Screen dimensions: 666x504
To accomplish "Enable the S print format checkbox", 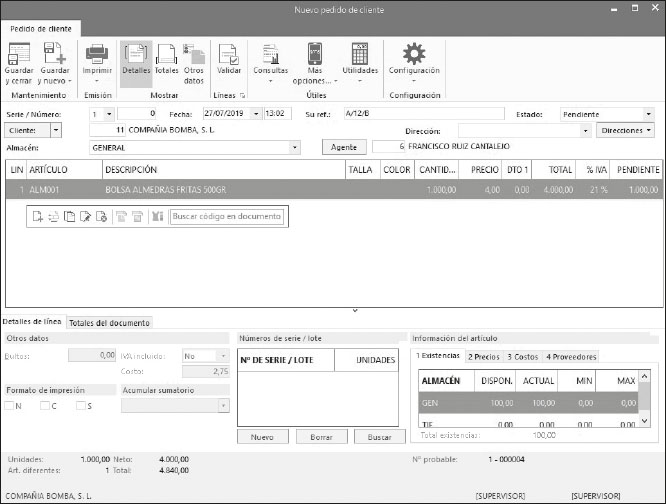I will coord(81,406).
